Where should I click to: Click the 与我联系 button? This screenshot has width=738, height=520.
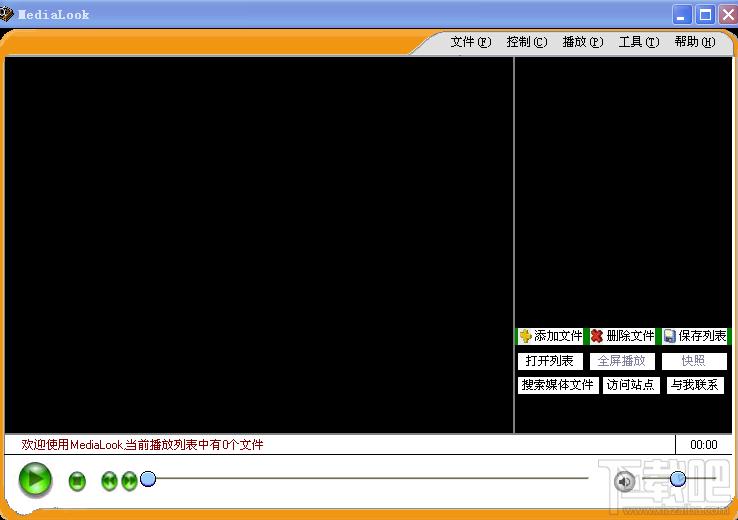point(695,385)
